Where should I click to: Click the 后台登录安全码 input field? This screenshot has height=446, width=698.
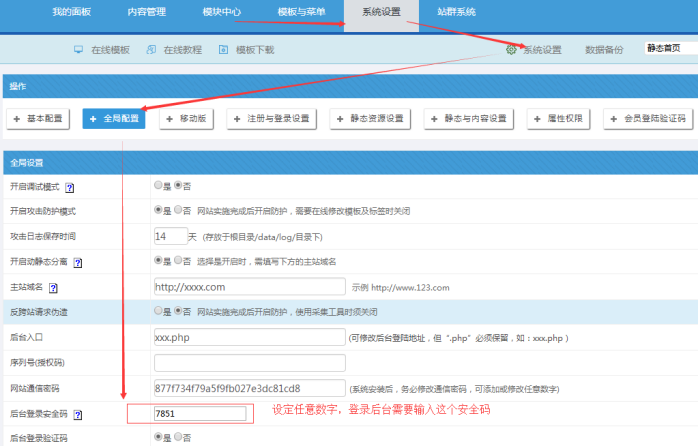click(198, 413)
